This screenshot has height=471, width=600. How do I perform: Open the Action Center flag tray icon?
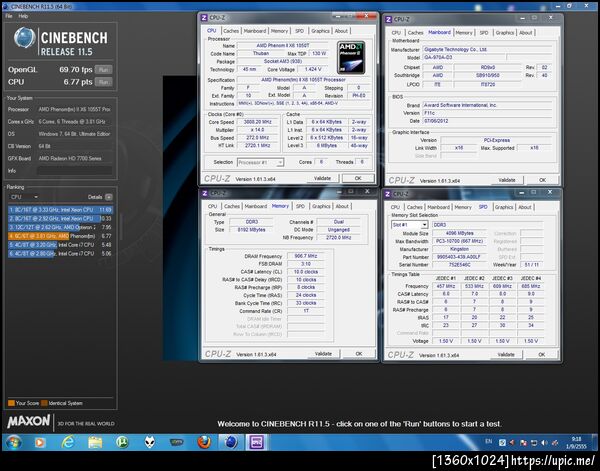coord(523,443)
